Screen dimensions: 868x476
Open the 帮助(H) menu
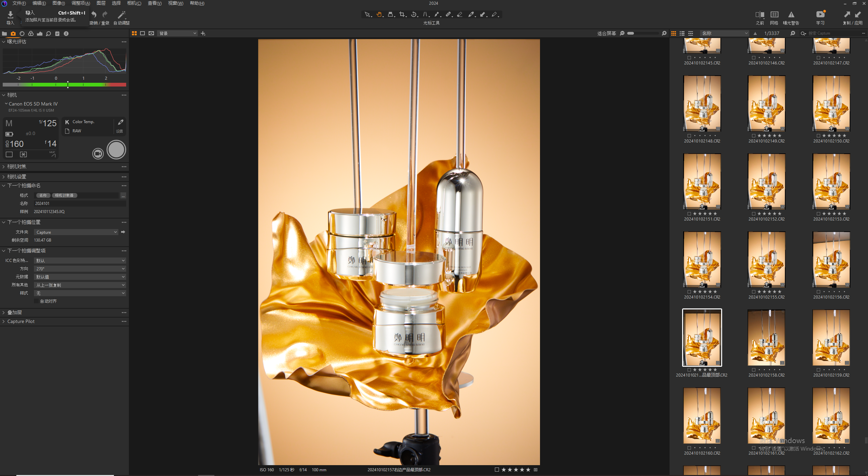pyautogui.click(x=197, y=3)
